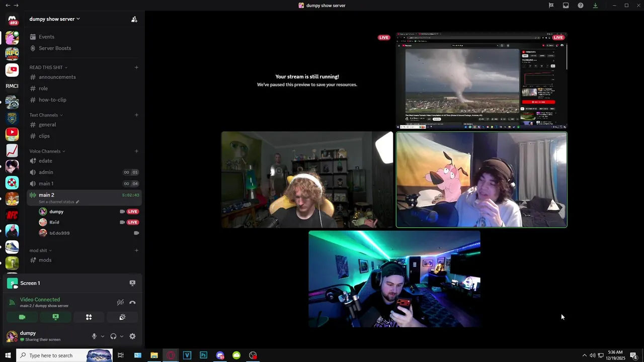This screenshot has width=644, height=362.
Task: Open the Events menu item
Action: click(x=84, y=37)
